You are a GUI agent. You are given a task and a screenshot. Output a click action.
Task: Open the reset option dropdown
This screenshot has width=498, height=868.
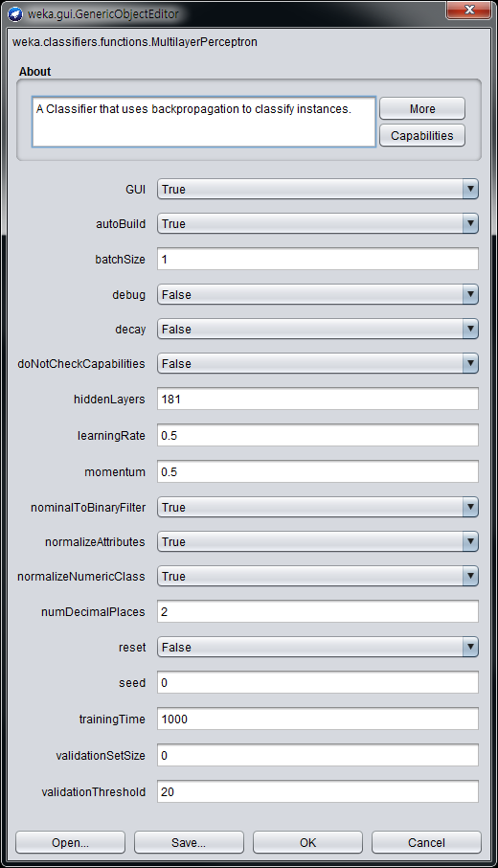tap(318, 647)
